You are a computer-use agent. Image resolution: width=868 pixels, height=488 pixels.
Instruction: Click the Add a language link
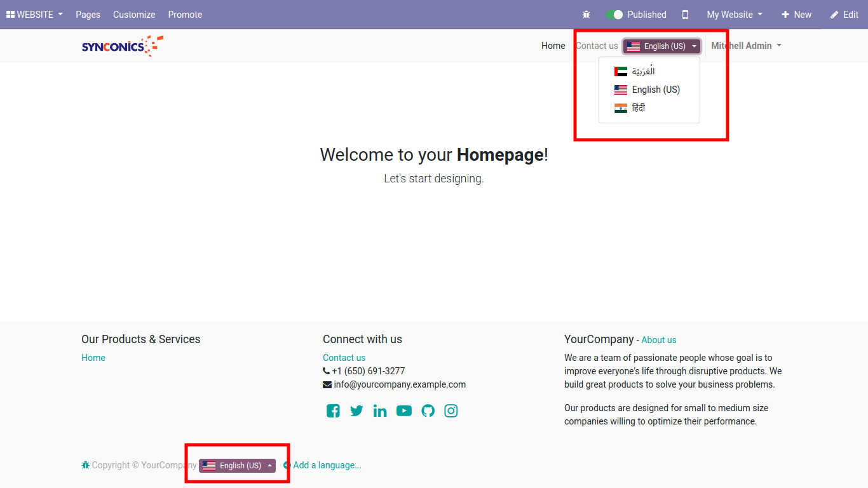327,465
